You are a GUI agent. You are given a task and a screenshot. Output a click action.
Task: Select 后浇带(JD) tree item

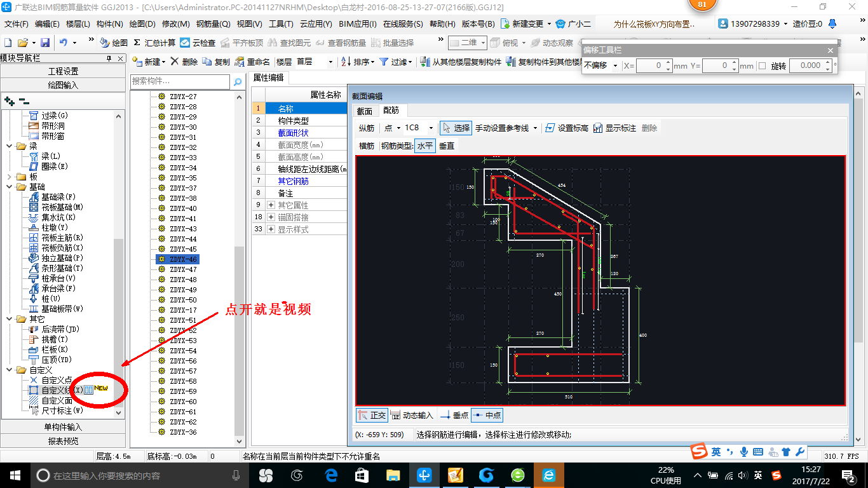pyautogui.click(x=54, y=329)
